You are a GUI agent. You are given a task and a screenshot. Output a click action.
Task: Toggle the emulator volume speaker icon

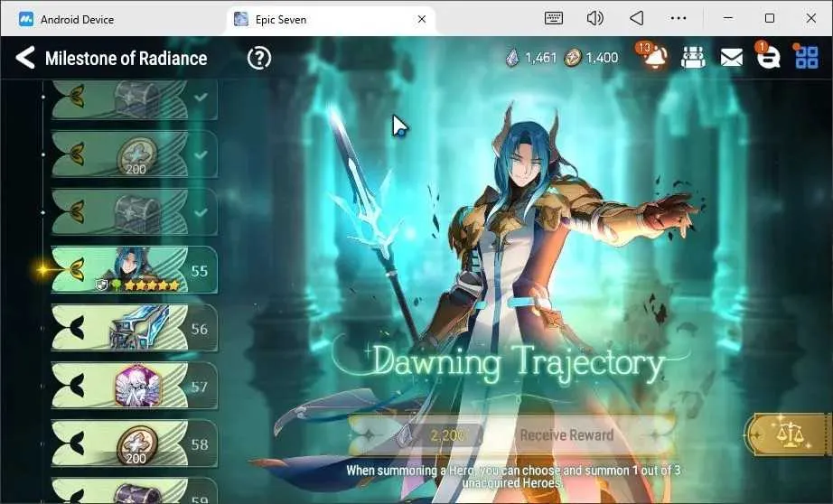tap(595, 18)
